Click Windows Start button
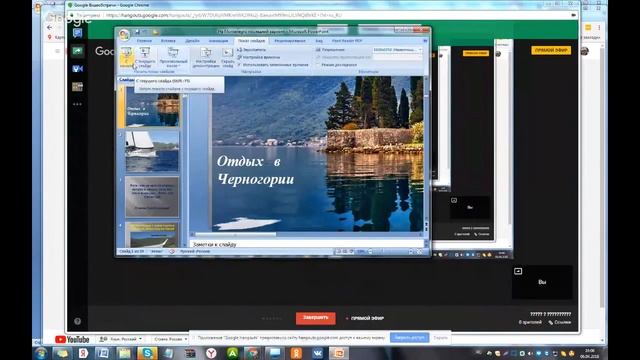This screenshot has height=360, width=640. point(41,353)
